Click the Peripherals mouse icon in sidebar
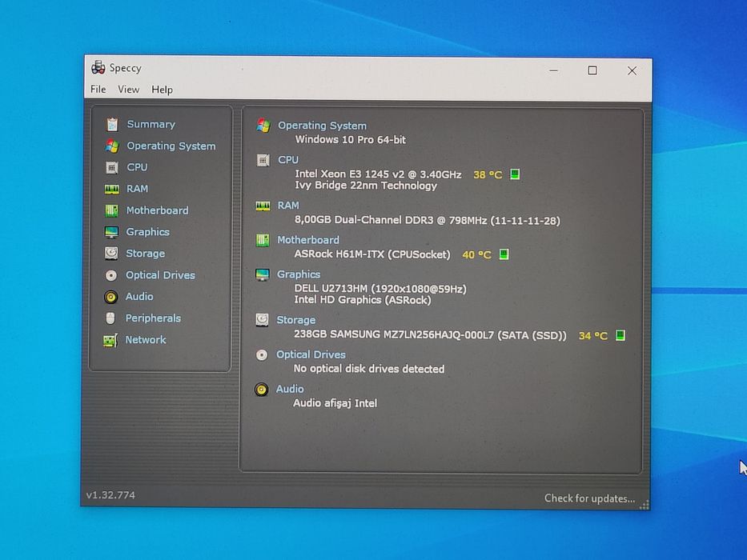The image size is (747, 560). point(110,318)
